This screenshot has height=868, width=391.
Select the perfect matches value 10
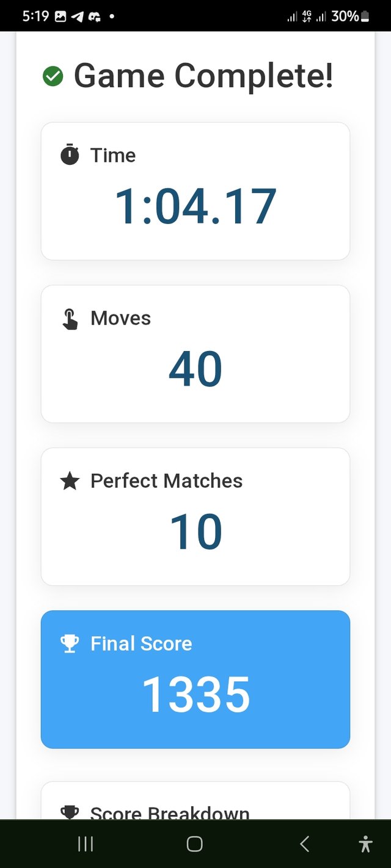click(195, 532)
